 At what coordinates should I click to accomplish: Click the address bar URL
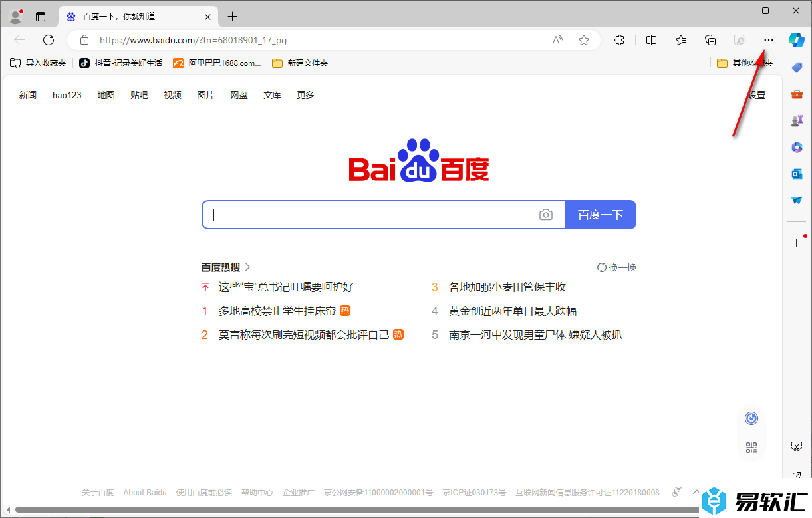194,40
